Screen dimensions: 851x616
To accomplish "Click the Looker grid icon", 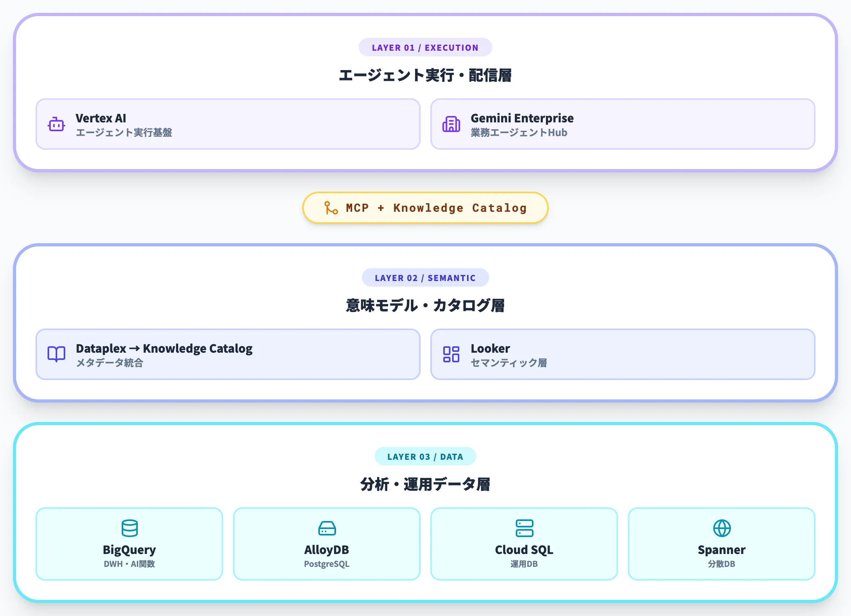I will click(451, 354).
